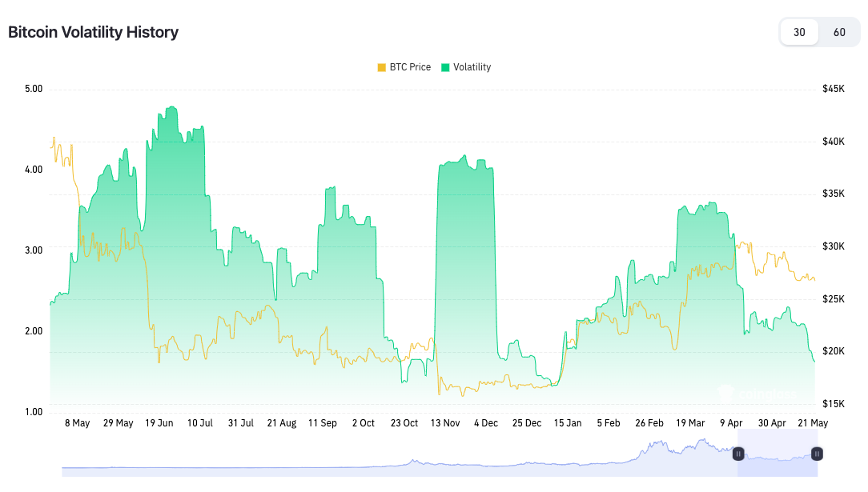This screenshot has width=868, height=492.
Task: Click the $20K price axis value
Action: point(833,351)
